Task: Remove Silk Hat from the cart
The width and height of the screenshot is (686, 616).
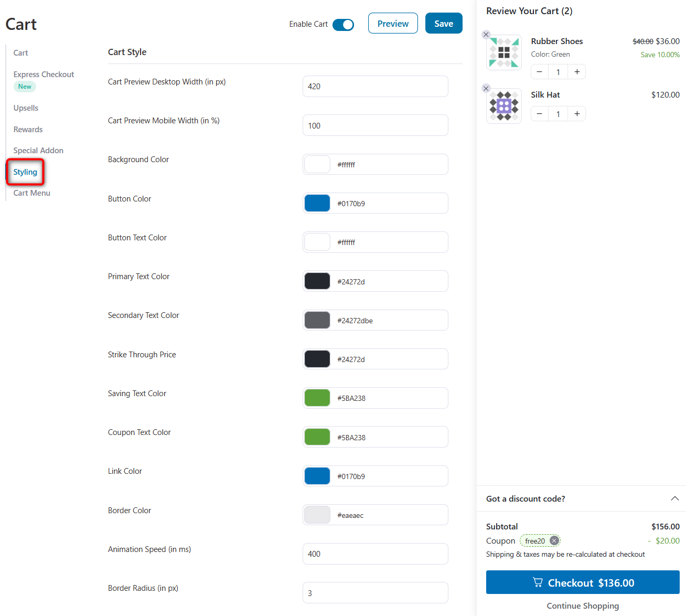Action: (x=486, y=88)
